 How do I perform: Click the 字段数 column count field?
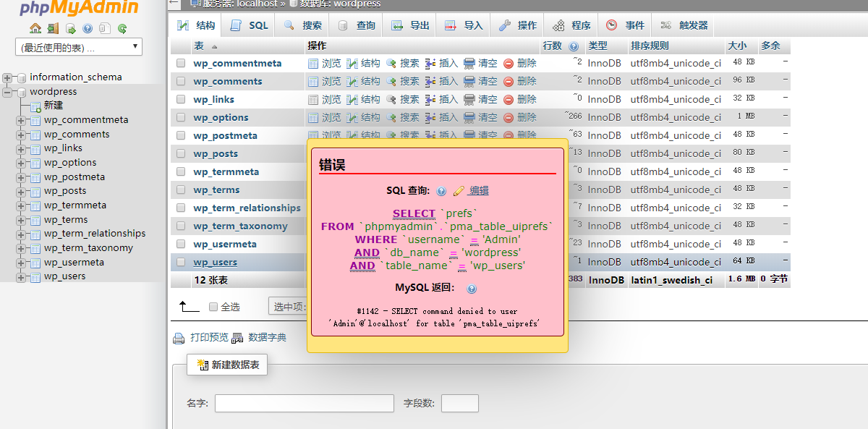click(459, 403)
